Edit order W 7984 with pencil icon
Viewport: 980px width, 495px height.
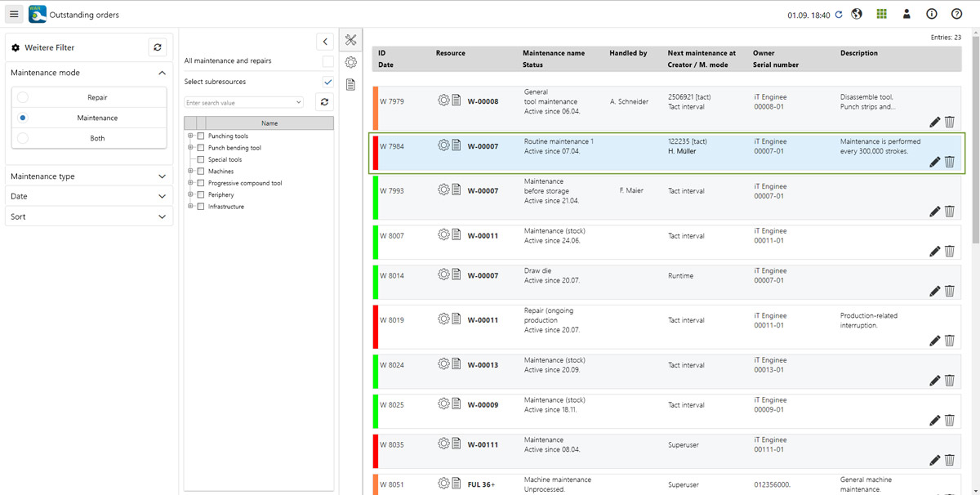(935, 162)
